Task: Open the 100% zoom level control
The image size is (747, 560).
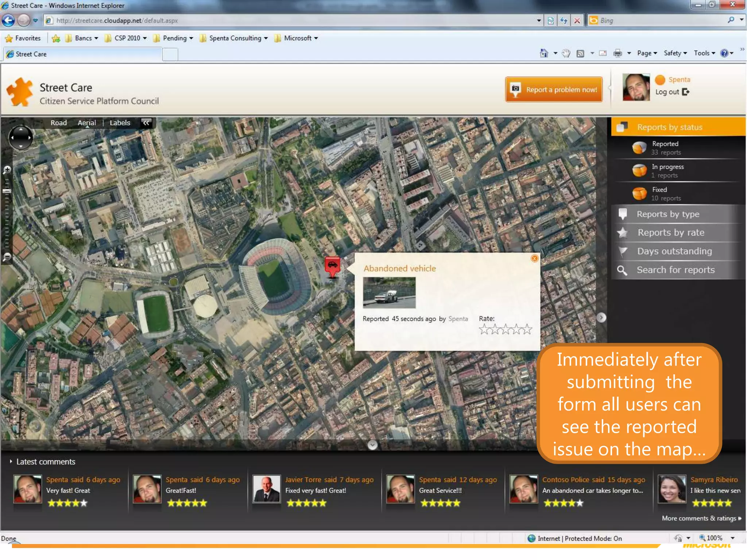Action: click(x=716, y=538)
